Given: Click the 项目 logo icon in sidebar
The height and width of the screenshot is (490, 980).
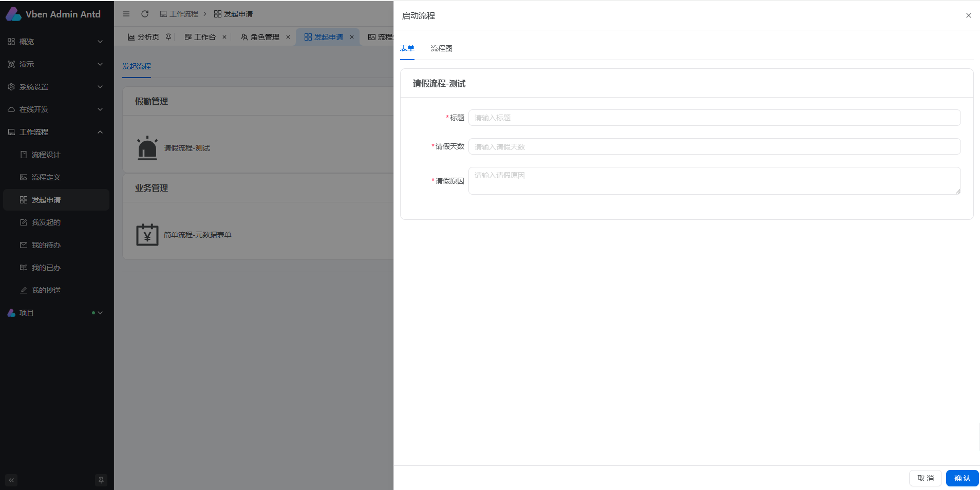Looking at the screenshot, I should pos(11,313).
